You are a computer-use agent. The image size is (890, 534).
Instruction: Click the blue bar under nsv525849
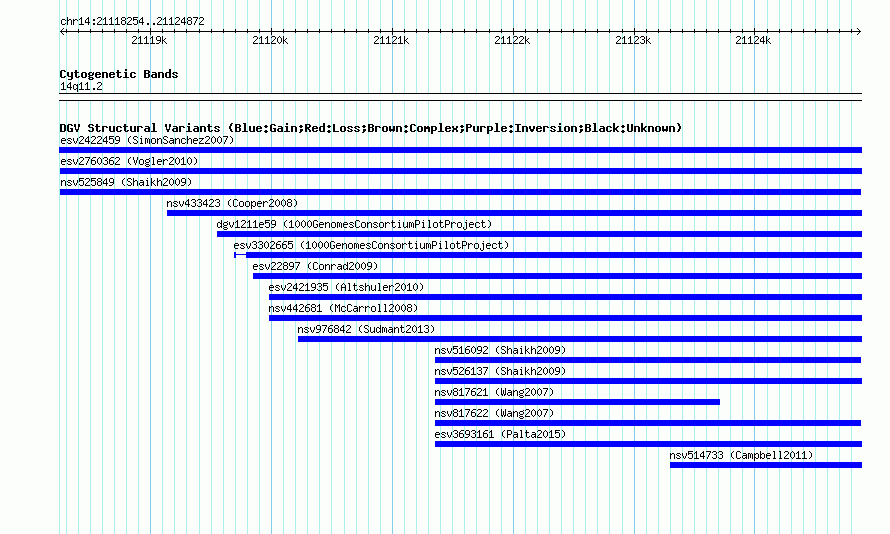coord(460,192)
